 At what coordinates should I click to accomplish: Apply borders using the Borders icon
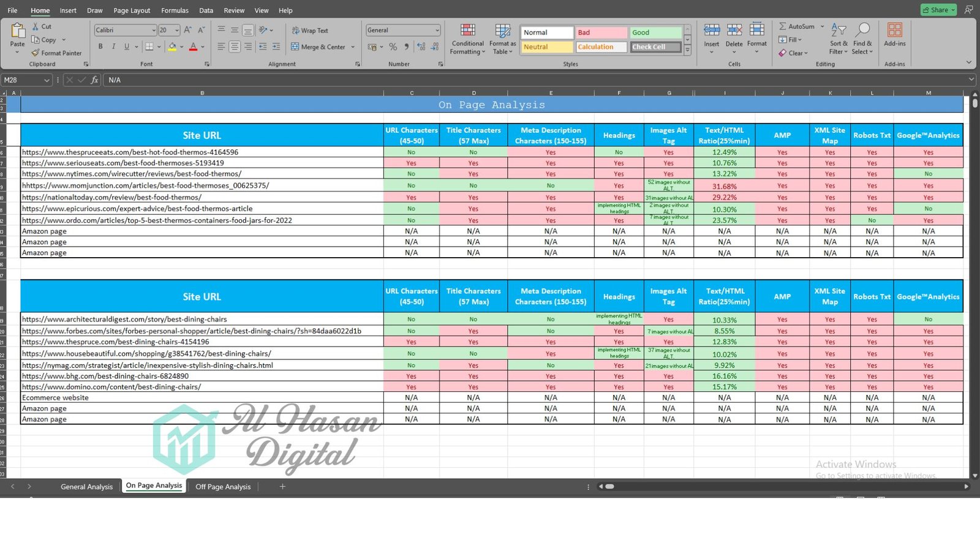pyautogui.click(x=149, y=47)
